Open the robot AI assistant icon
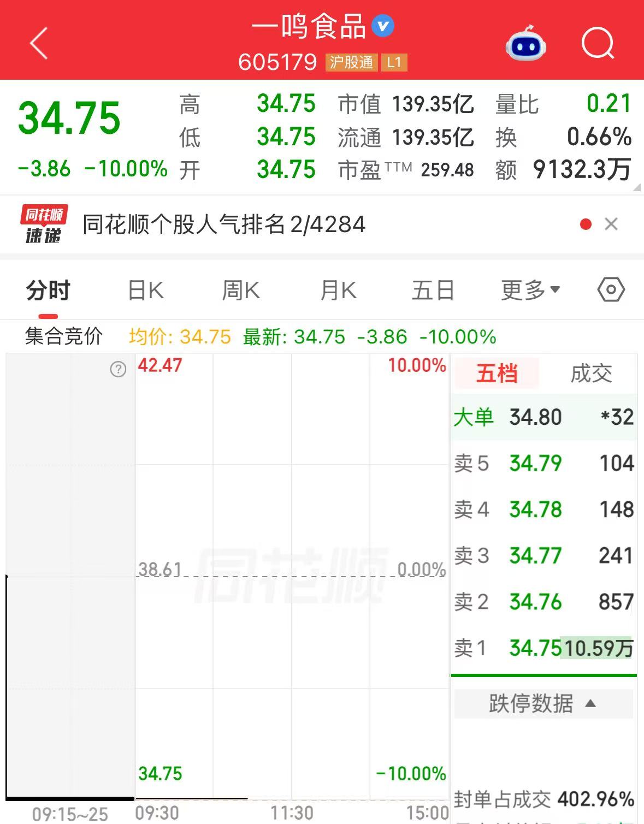 tap(525, 43)
